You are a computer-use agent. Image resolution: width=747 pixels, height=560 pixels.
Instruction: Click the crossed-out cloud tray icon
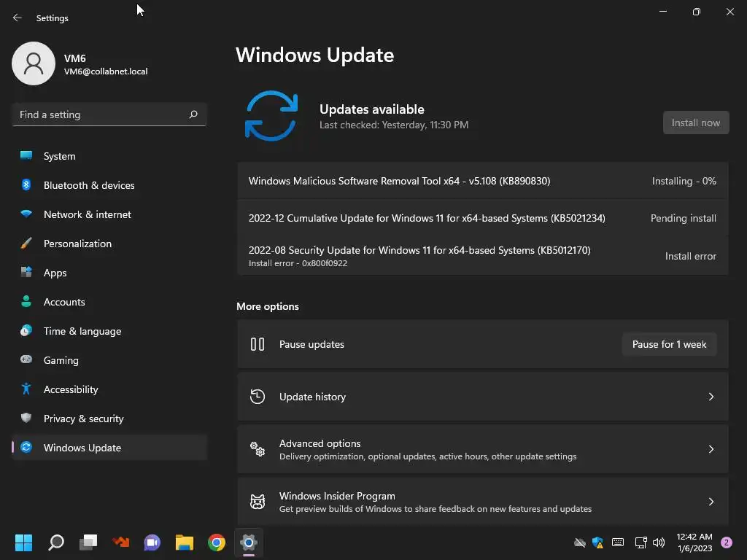pyautogui.click(x=579, y=542)
